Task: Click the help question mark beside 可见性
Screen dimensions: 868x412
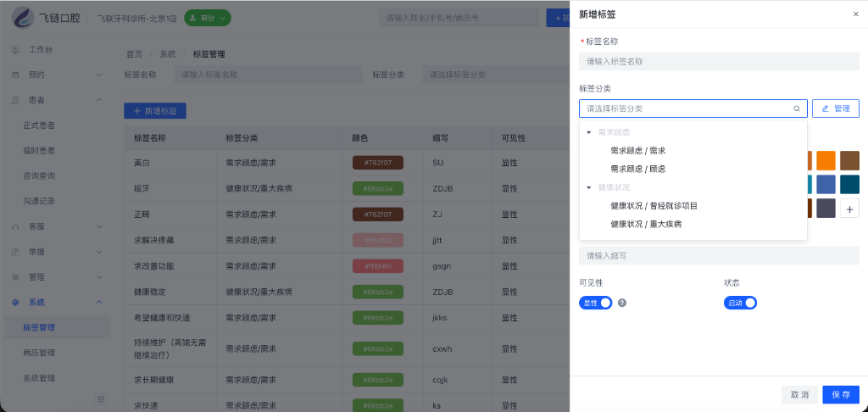Action: (x=622, y=303)
